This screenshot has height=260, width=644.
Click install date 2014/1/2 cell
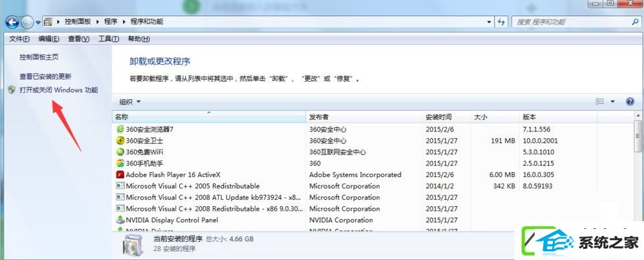[x=439, y=186]
